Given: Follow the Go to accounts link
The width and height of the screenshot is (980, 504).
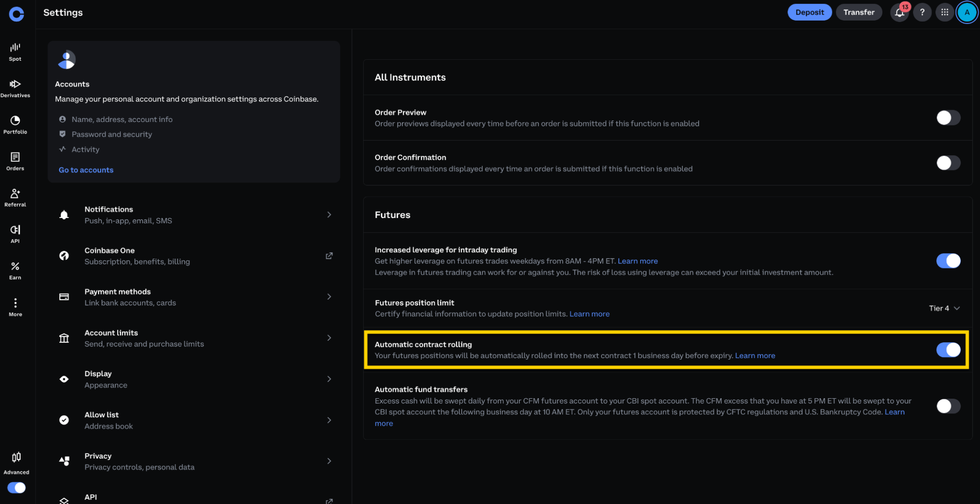Looking at the screenshot, I should point(86,170).
